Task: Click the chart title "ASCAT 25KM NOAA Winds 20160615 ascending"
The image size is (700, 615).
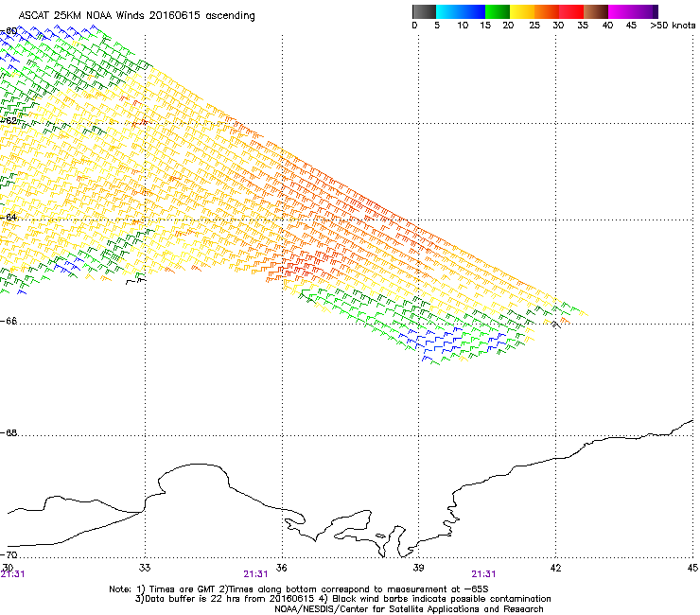Action: 136,16
